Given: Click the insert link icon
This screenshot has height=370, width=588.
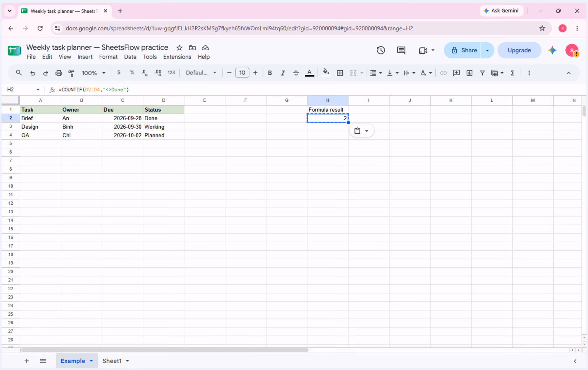Looking at the screenshot, I should tap(443, 73).
